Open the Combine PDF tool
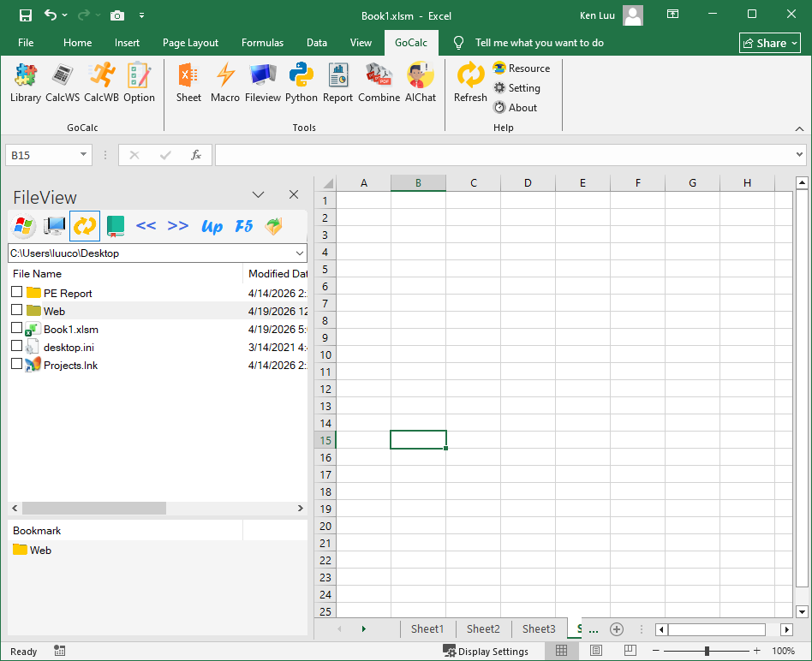The width and height of the screenshot is (812, 661). (379, 83)
